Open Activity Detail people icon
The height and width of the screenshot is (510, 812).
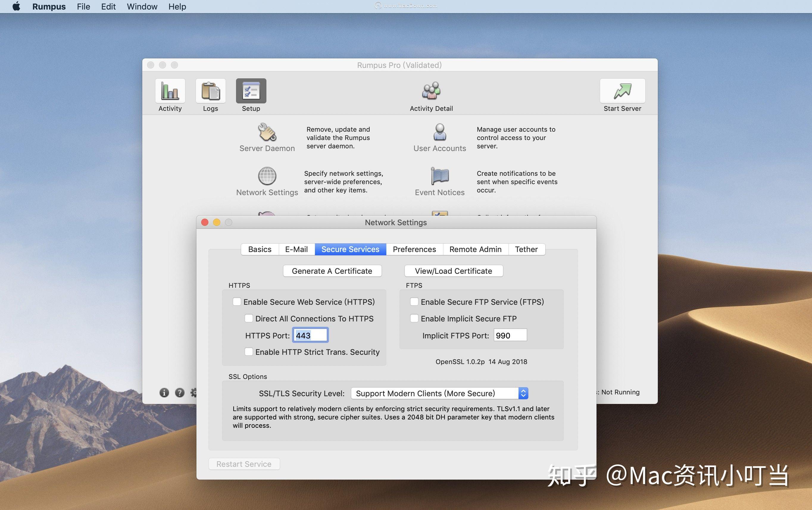[x=431, y=91]
